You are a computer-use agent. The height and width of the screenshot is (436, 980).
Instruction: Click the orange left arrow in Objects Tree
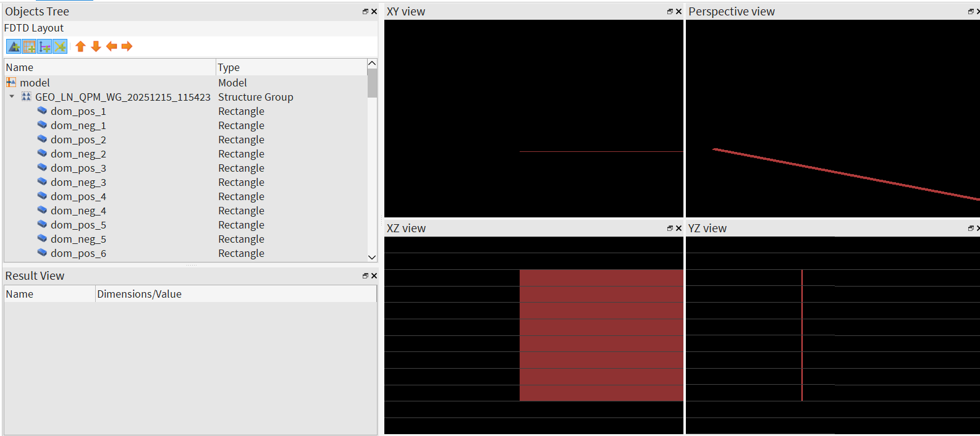click(111, 46)
